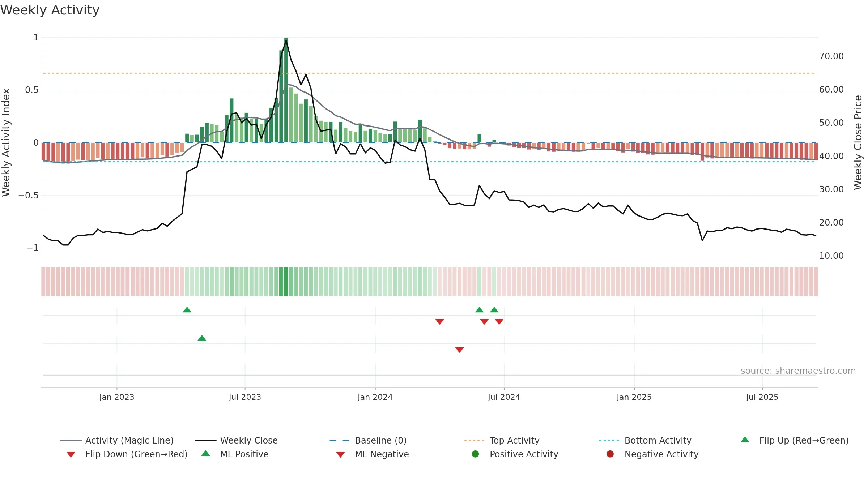Toggle the Flip Up (Red→Green) legend entry
868x488 pixels.
pyautogui.click(x=795, y=440)
